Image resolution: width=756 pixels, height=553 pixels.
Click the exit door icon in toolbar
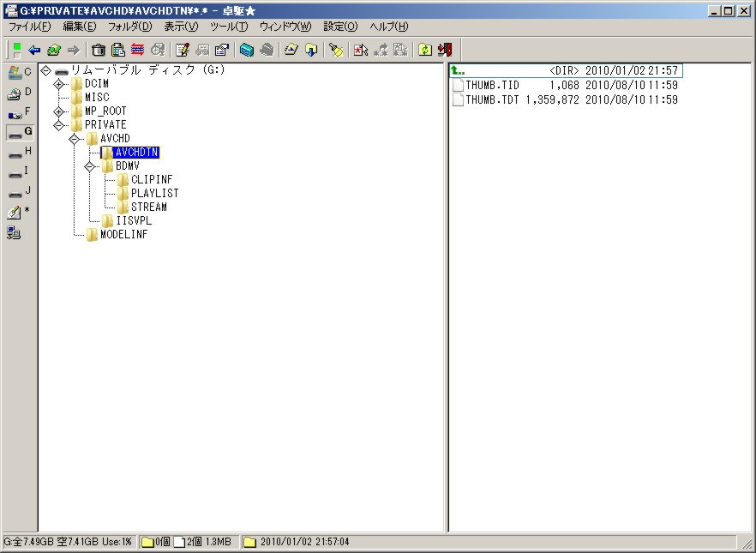[x=444, y=50]
